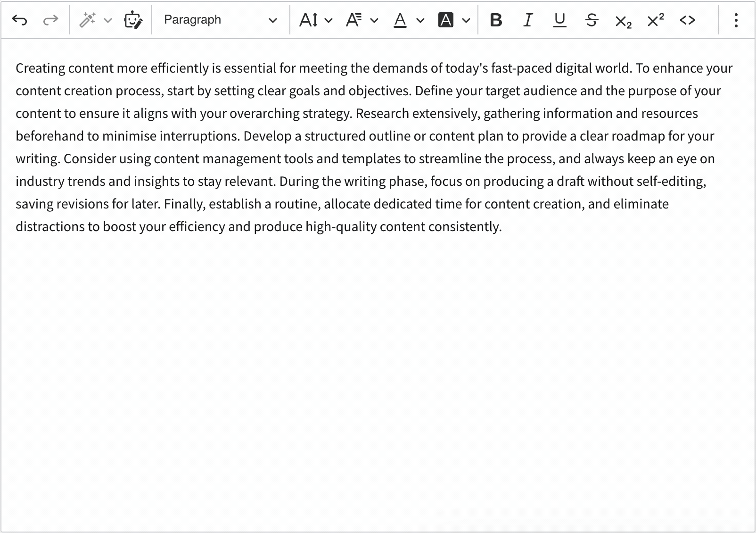
Task: Click the font color icon
Action: pos(400,20)
